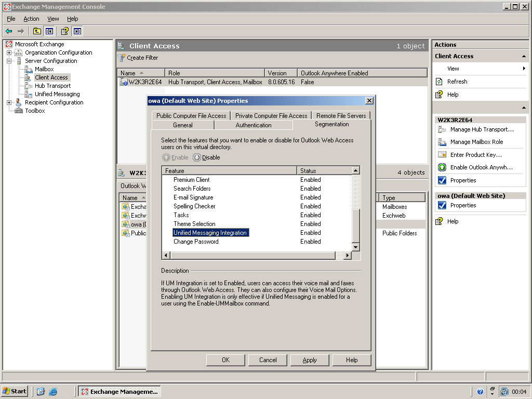532x399 pixels.
Task: Click the Cancel button in Properties dialog
Action: [268, 360]
